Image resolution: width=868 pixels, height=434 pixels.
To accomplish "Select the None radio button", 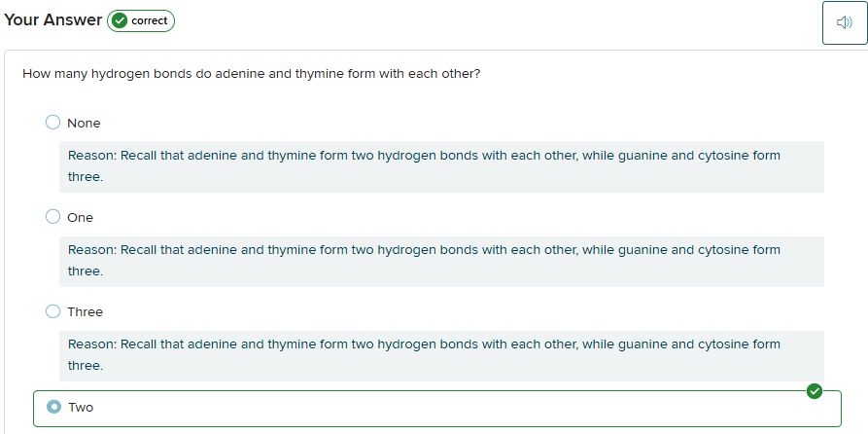I will tap(52, 123).
